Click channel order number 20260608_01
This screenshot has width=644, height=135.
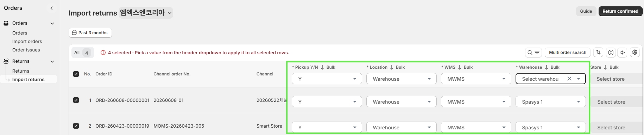pyautogui.click(x=169, y=100)
